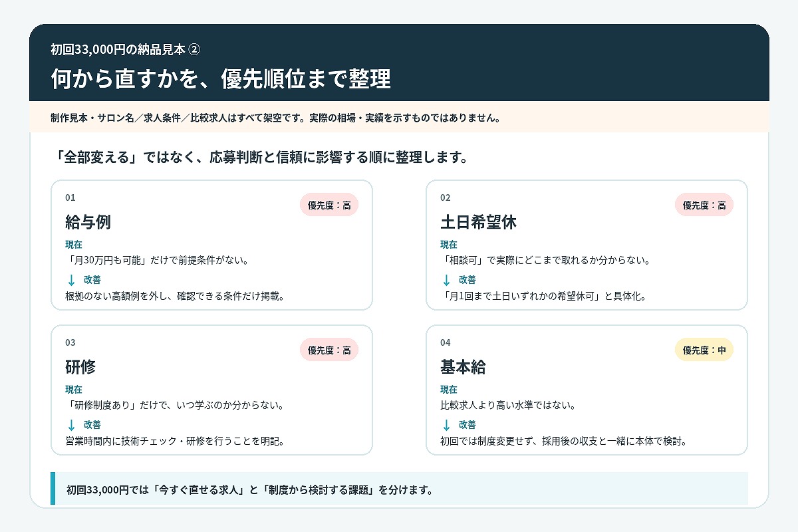The image size is (798, 532).
Task: Click the text 「相談可」で実際にどこまで取れるか分からない。
Action: point(545,260)
